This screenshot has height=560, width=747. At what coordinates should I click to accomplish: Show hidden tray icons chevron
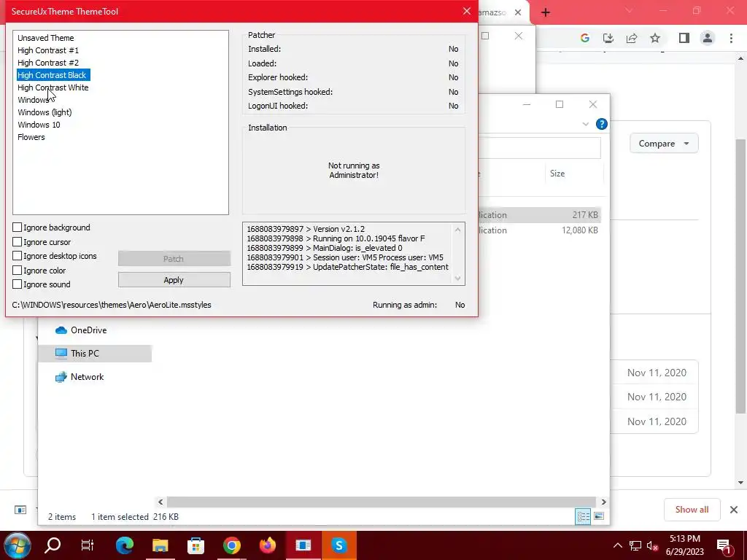[x=617, y=545]
